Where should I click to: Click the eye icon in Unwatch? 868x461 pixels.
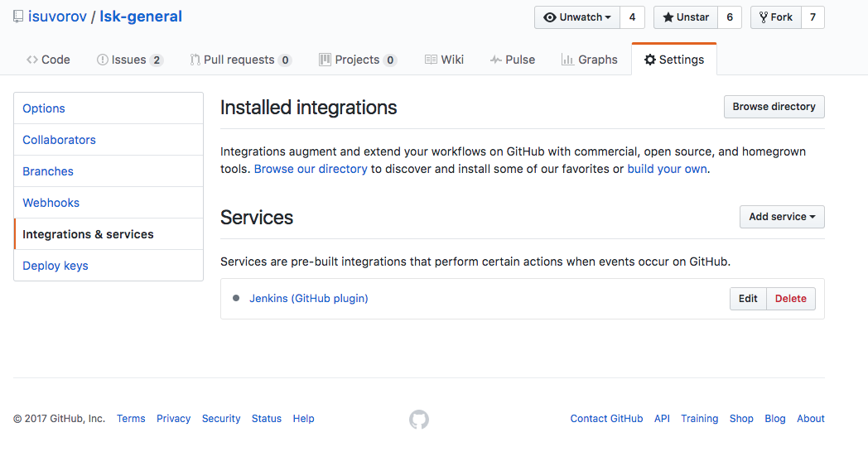550,17
